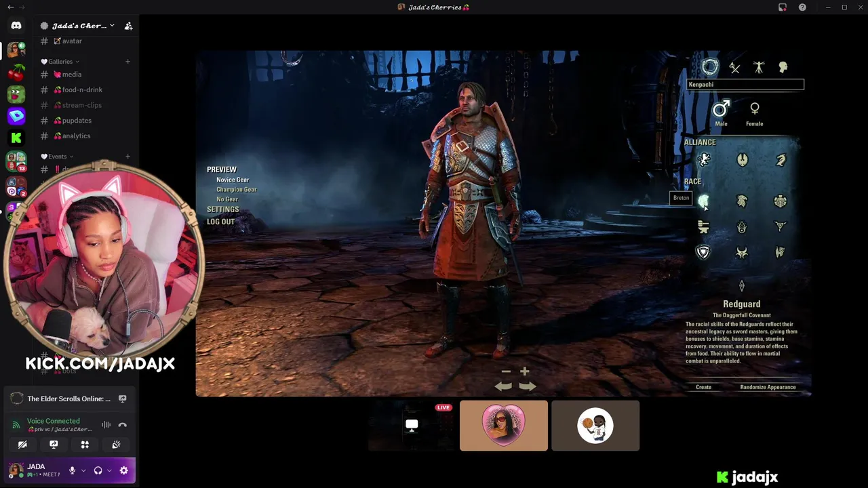This screenshot has height=488, width=868.
Task: Open soundboard button in voice panel
Action: point(116,445)
